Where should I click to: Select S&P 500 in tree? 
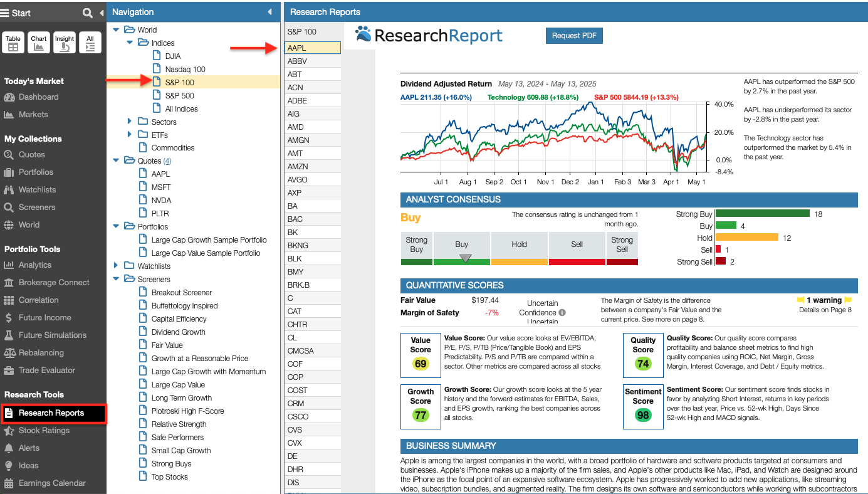click(x=179, y=96)
